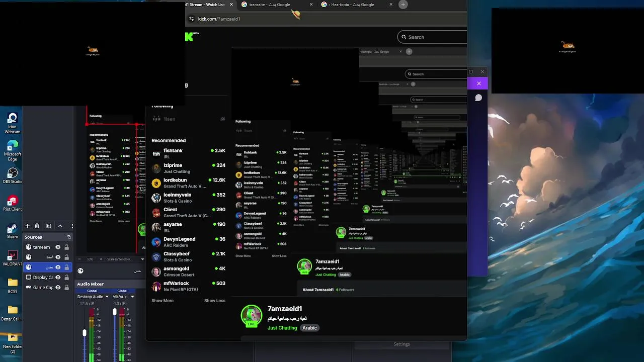Viewport: 644px width, 362px height.
Task: Toggle visibility of the highlighted source
Action: pyautogui.click(x=58, y=267)
